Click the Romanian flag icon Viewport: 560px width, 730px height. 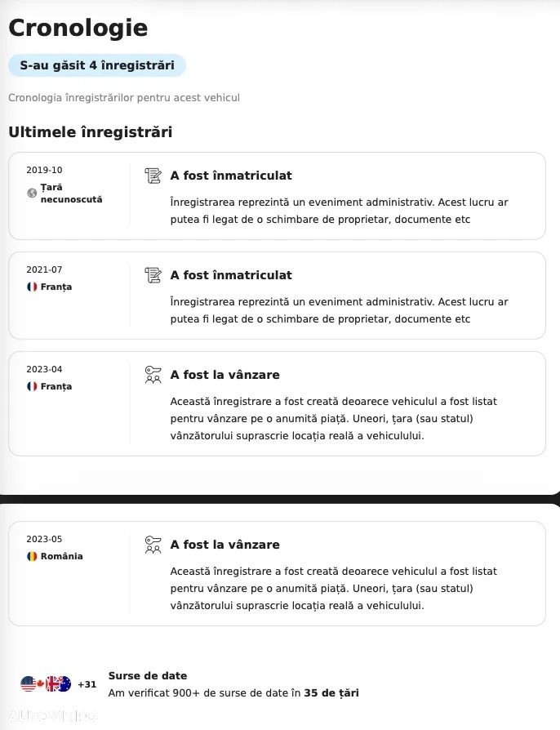[32, 557]
